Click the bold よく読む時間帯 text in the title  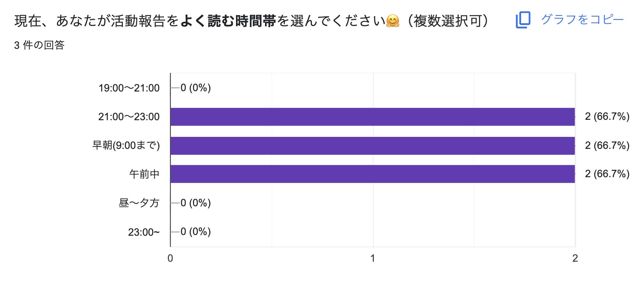click(x=228, y=21)
